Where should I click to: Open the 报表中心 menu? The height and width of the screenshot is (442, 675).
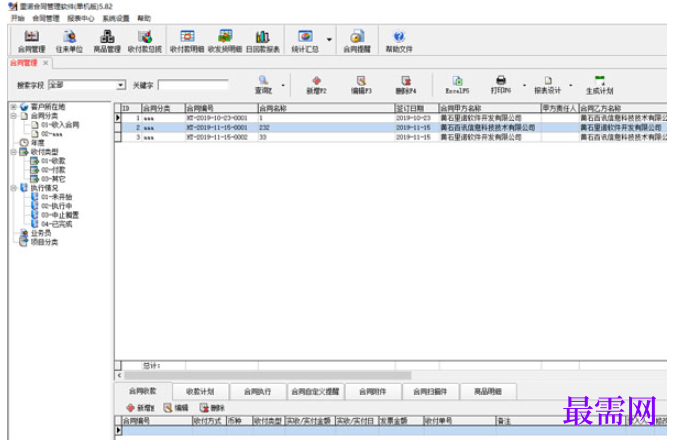(80, 18)
